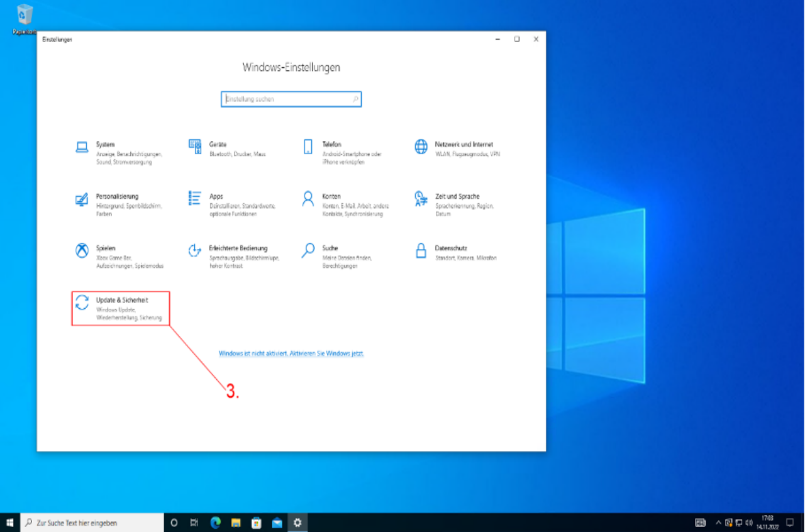Open Datenschutz (privacy) settings
This screenshot has width=805, height=532.
(x=450, y=249)
